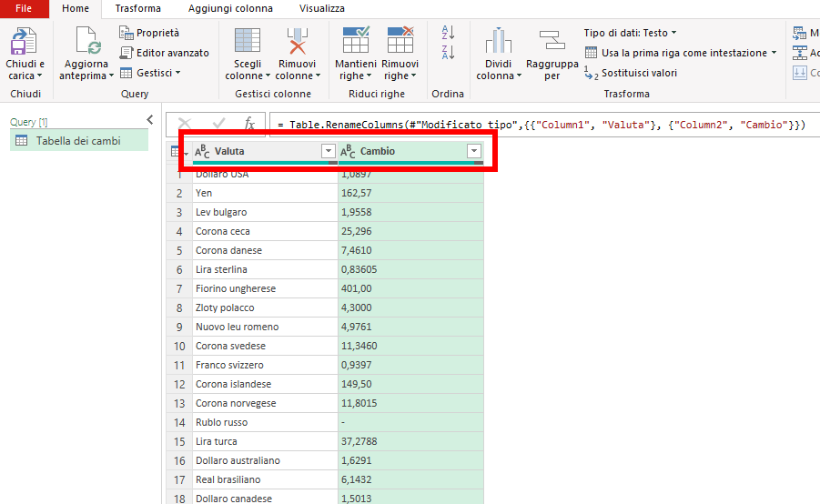The width and height of the screenshot is (820, 504).
Task: Select the Yen cell
Action: tap(265, 193)
